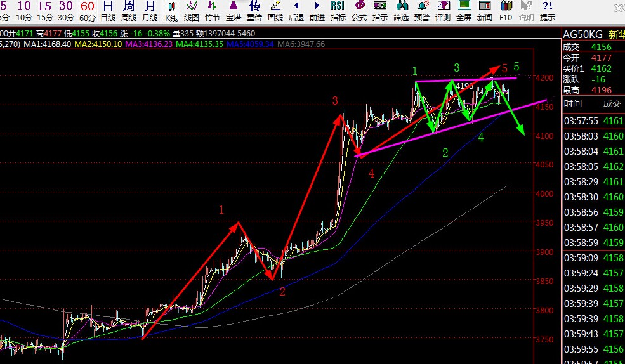Open the 筛选 binoculars filter icon

pos(401,11)
